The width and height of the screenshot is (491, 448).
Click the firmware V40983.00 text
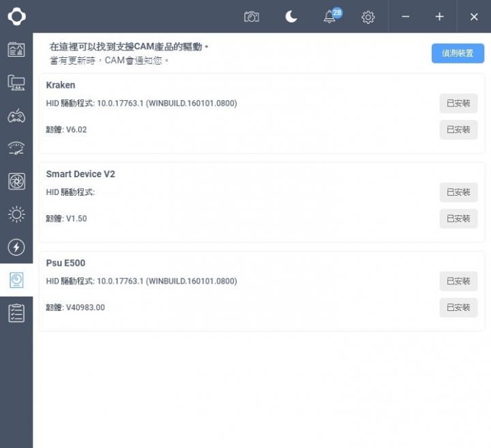click(75, 308)
